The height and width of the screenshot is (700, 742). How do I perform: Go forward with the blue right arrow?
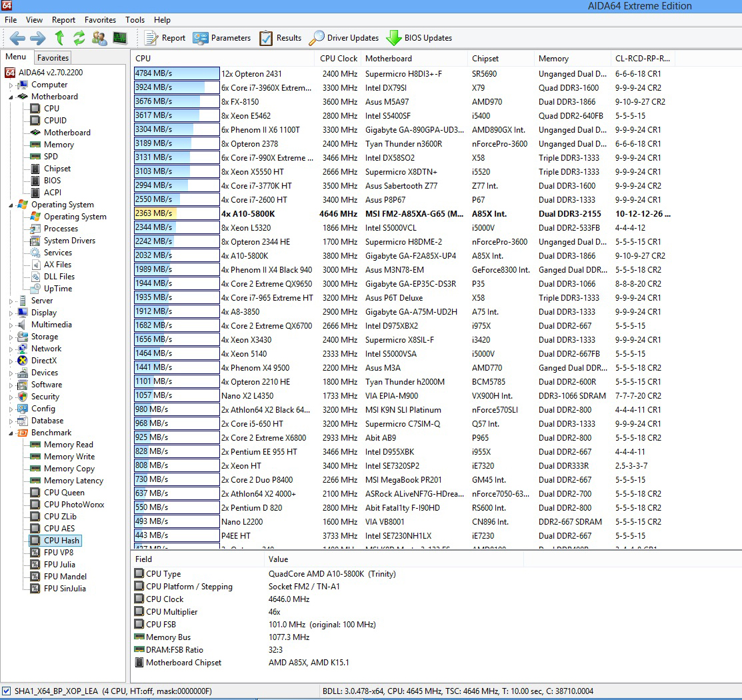tap(38, 38)
